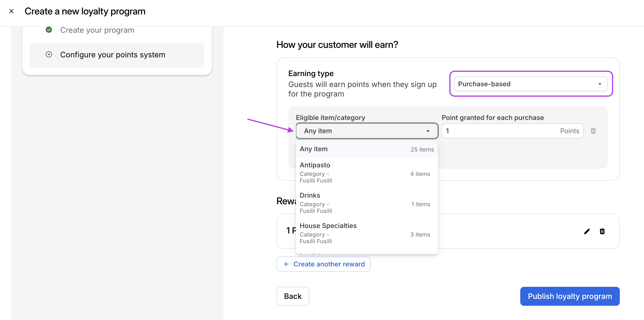Screen dimensions: 644x320
Task: Select Any item option with 25 items
Action: coord(367,149)
